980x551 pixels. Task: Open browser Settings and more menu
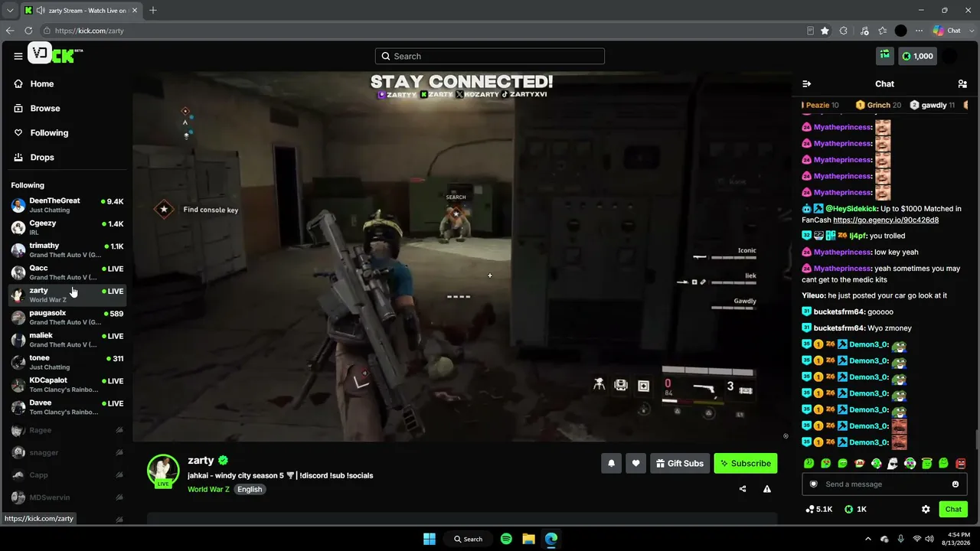[920, 31]
